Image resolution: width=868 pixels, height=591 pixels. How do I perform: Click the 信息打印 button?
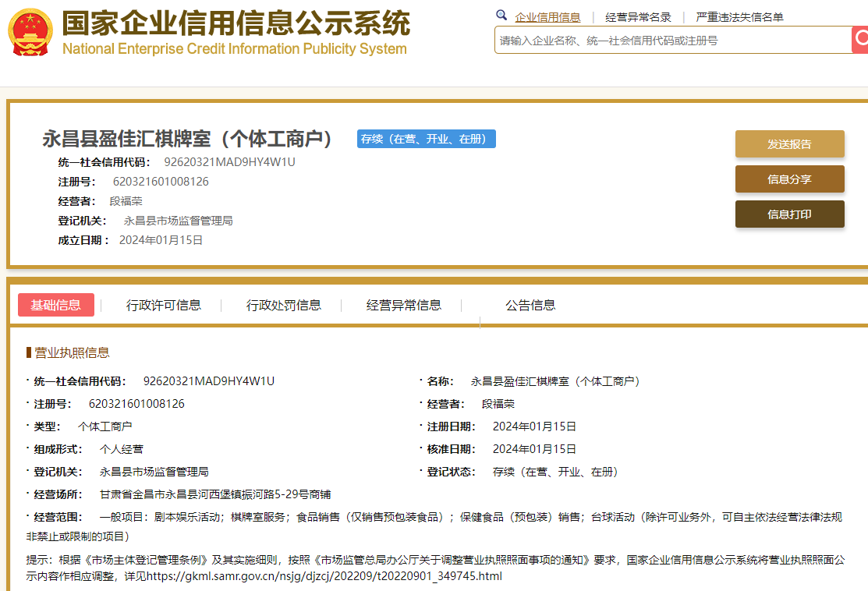(789, 214)
